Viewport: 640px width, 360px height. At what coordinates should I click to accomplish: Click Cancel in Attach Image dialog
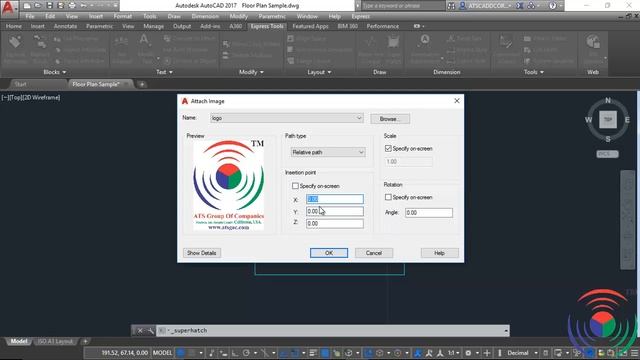click(373, 253)
